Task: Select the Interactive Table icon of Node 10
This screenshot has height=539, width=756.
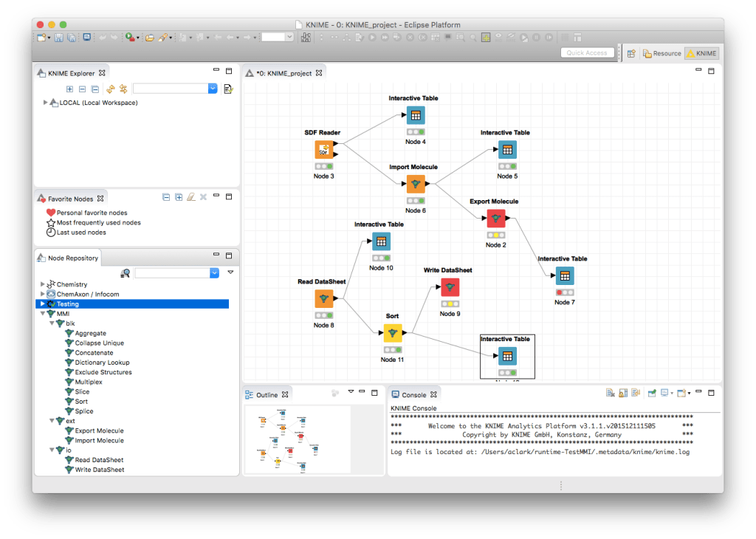Action: click(x=382, y=241)
